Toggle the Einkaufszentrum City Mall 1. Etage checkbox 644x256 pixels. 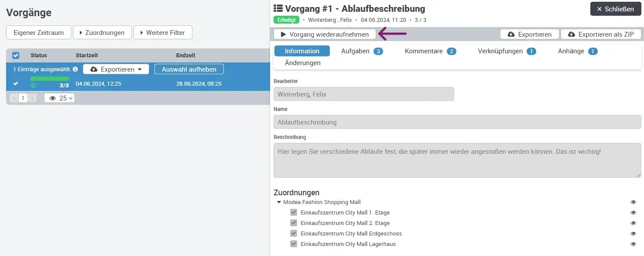[x=294, y=212]
